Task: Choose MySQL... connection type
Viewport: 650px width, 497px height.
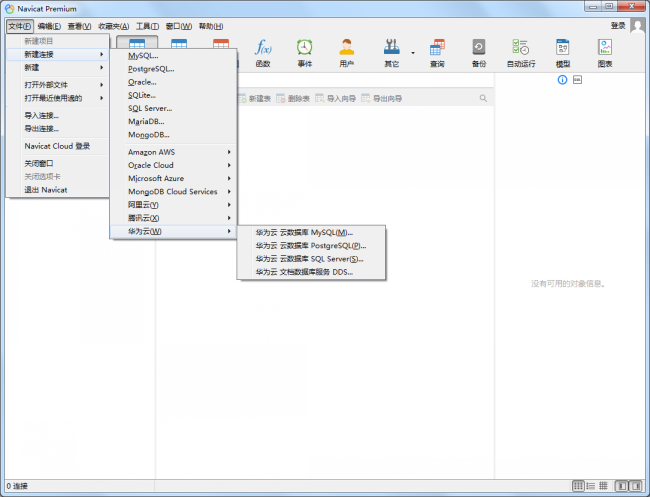Action: (173, 56)
